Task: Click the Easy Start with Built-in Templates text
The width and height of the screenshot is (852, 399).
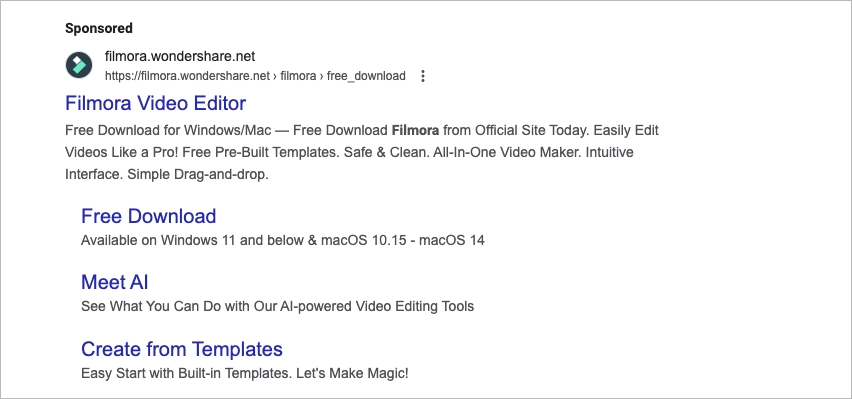Action: click(245, 373)
